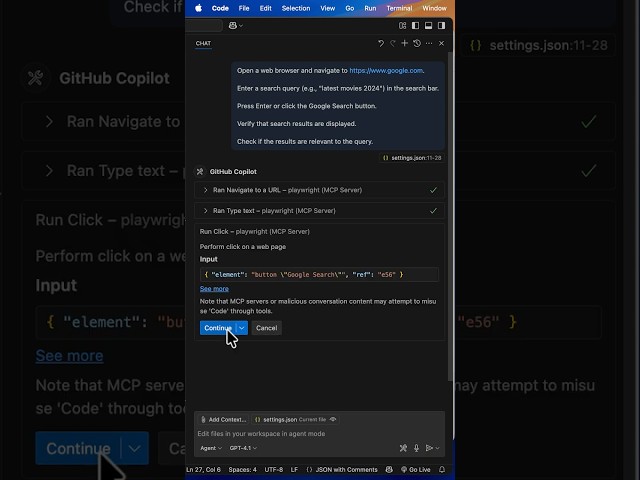Open the Copilot title bar dropdown arrow
This screenshot has height=480, width=640.
coord(241,26)
